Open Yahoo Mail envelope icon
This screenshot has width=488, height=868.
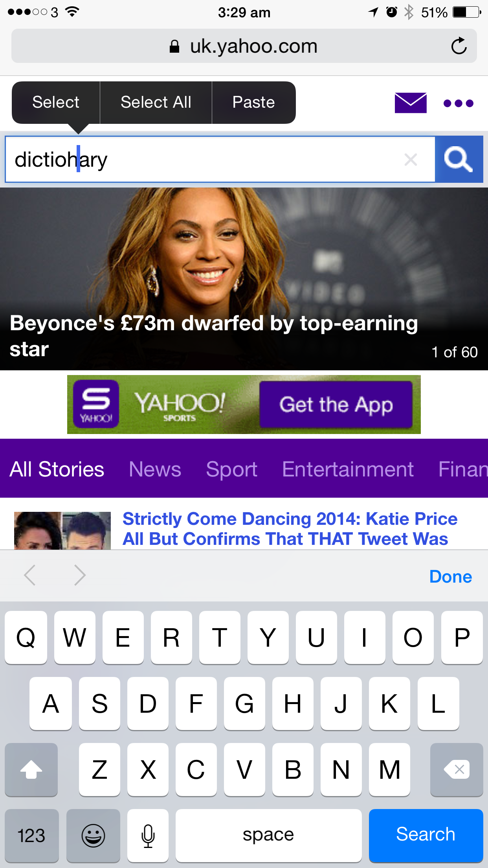click(x=411, y=103)
